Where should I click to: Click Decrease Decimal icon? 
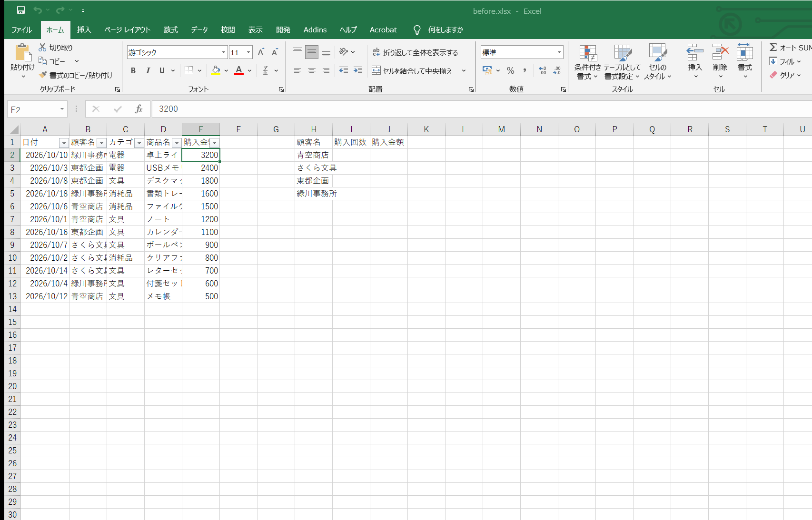click(557, 70)
